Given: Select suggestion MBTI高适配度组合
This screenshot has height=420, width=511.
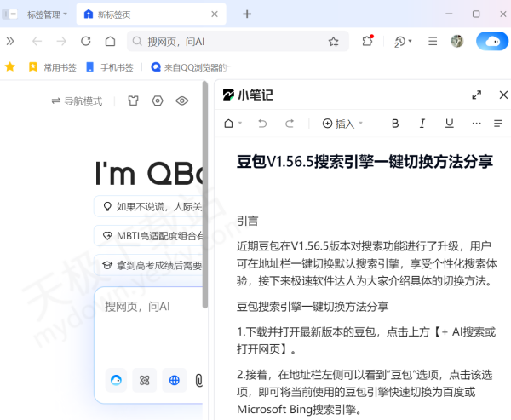Looking at the screenshot, I should 148,236.
